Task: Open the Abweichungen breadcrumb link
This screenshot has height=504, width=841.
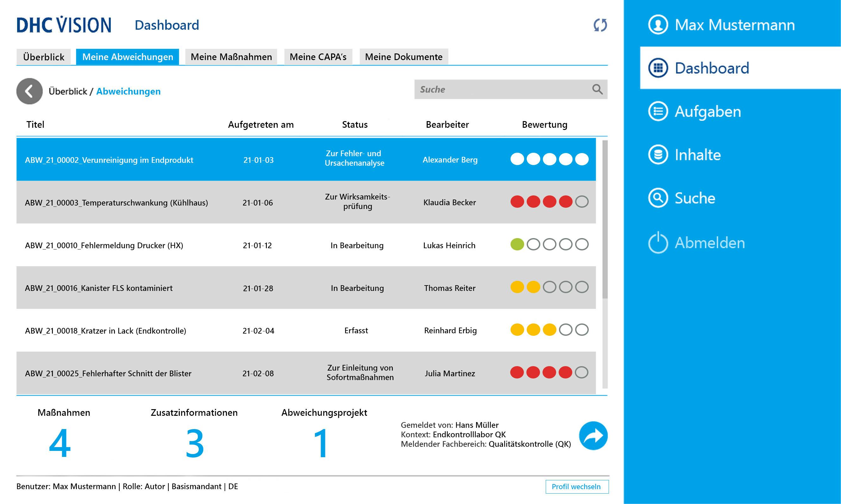Action: coord(128,91)
